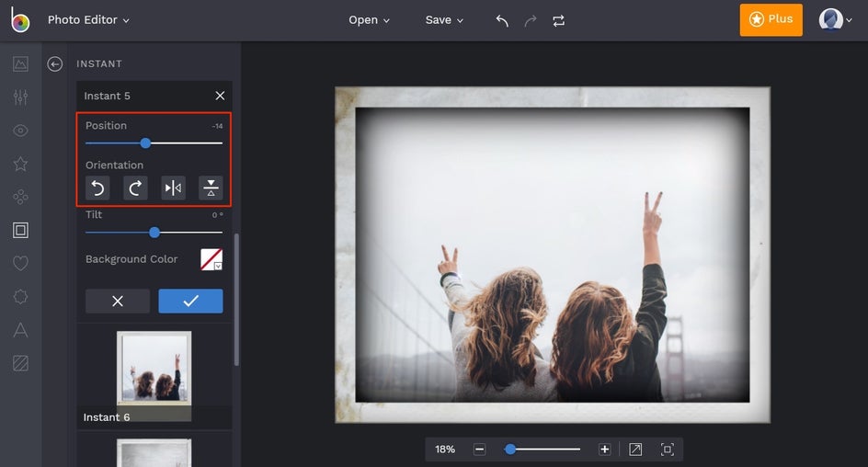This screenshot has height=467, width=868.
Task: Flip frame vertically
Action: (211, 188)
